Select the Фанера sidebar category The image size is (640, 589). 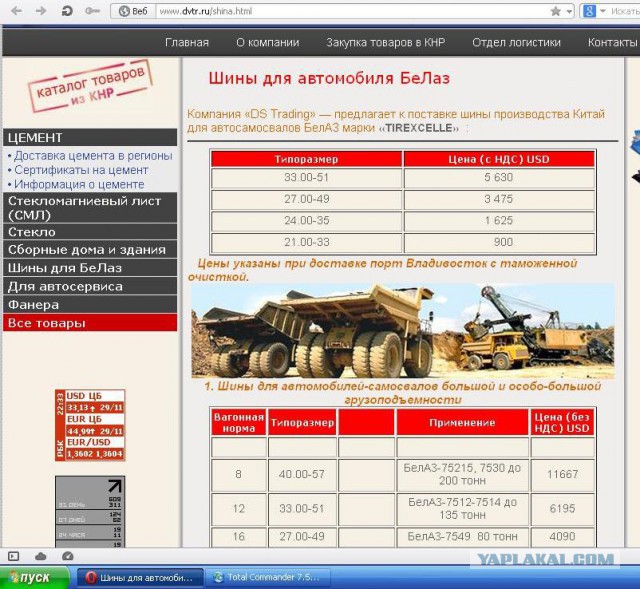click(x=90, y=305)
